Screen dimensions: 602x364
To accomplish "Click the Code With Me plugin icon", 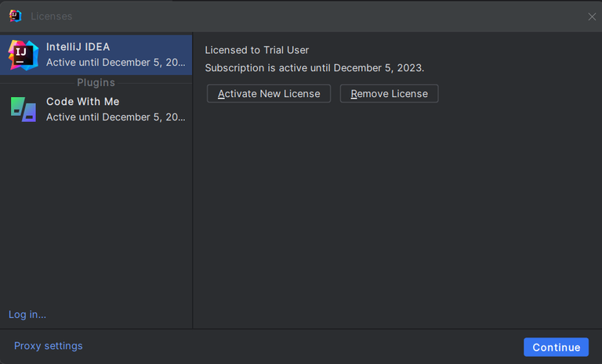I will (24, 109).
